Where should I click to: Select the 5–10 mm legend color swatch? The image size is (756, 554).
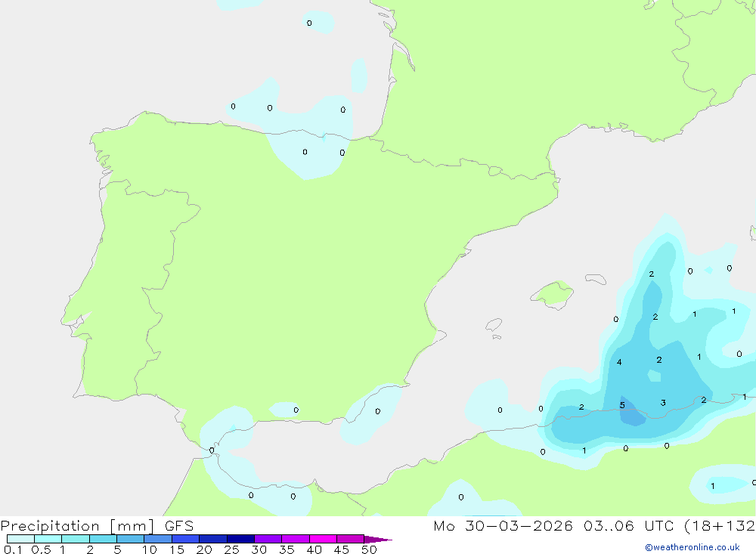click(x=131, y=539)
